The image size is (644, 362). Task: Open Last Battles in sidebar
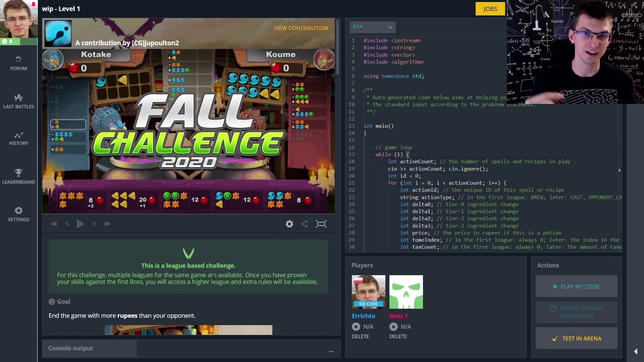pos(19,101)
